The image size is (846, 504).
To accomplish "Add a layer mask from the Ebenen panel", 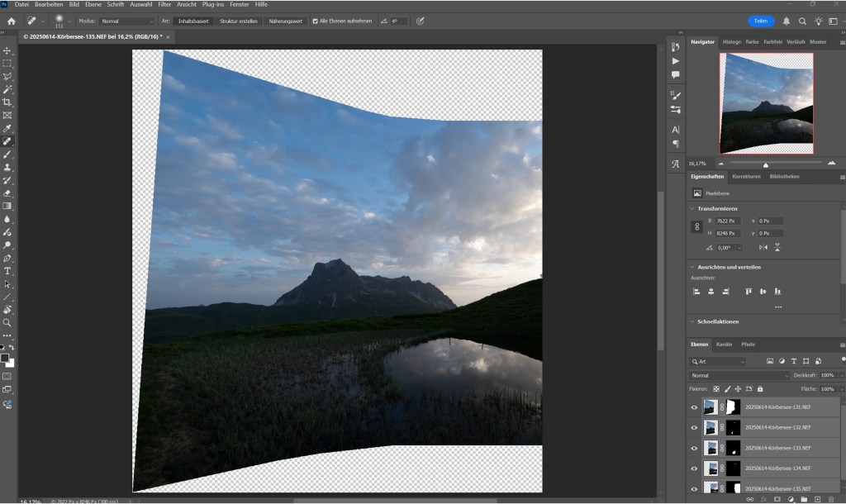I will tap(777, 499).
